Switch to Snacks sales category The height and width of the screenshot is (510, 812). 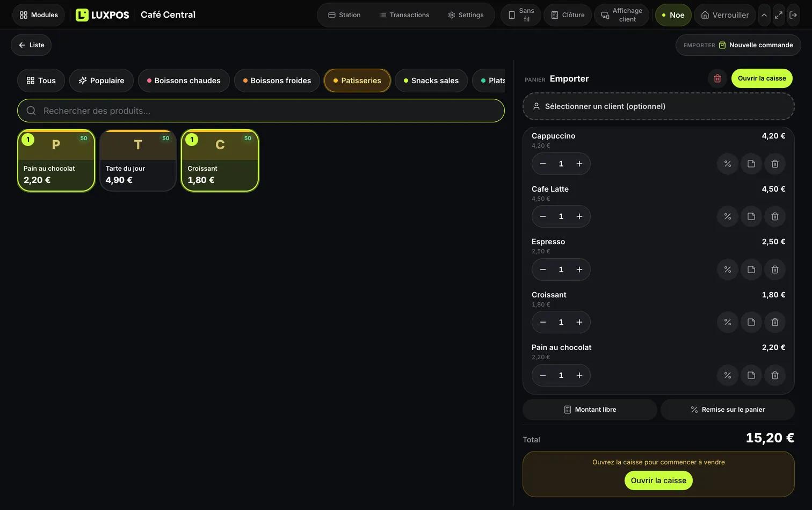pyautogui.click(x=431, y=81)
